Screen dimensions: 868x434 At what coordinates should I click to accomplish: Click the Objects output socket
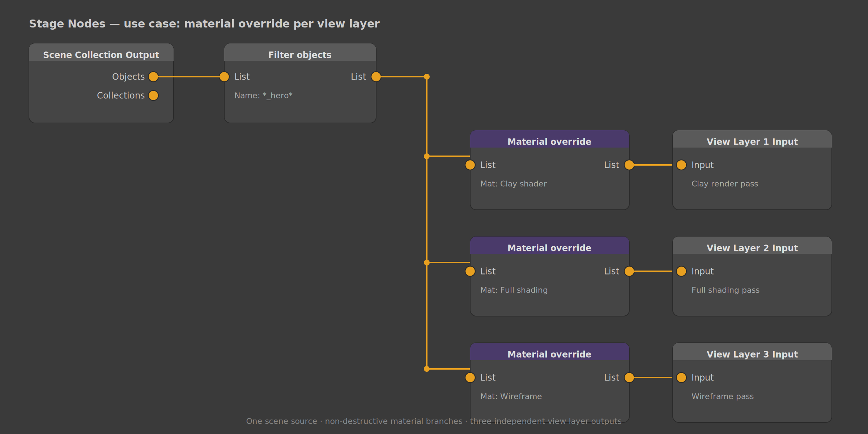click(x=153, y=77)
